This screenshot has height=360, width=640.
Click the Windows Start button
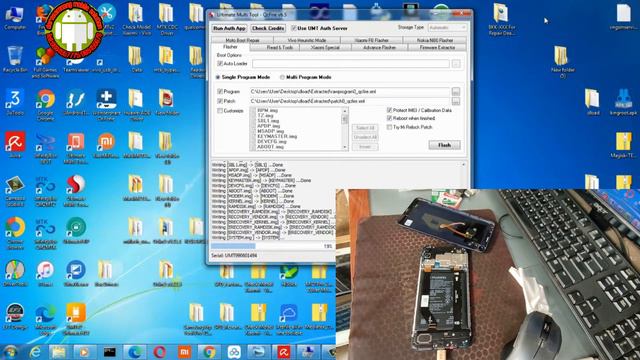click(11, 352)
